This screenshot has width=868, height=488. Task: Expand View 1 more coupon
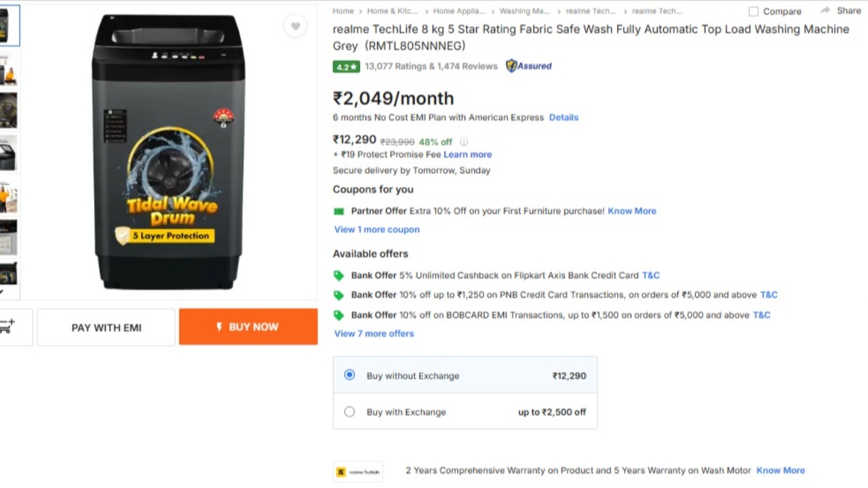(x=377, y=230)
